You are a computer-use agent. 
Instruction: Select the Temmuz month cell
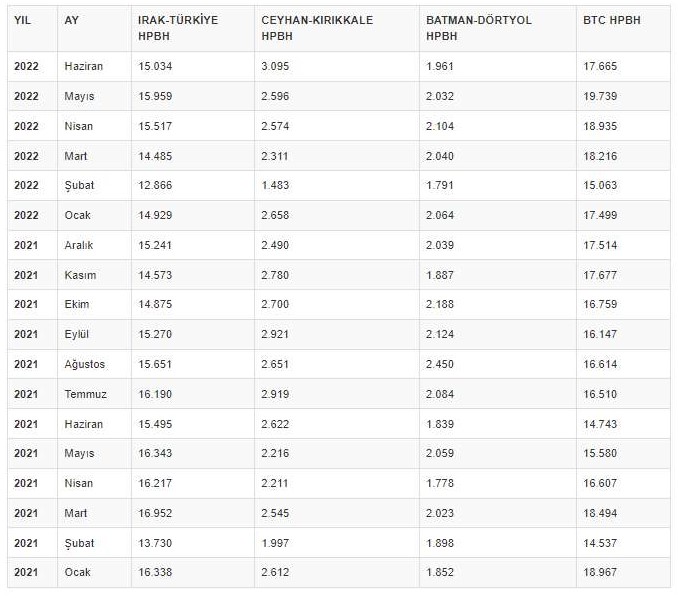(x=85, y=394)
